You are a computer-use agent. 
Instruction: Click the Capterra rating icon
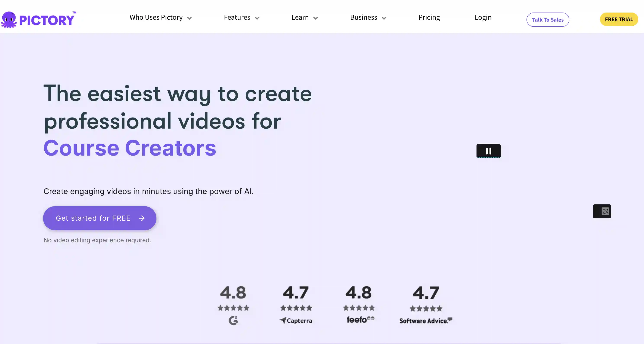click(296, 320)
